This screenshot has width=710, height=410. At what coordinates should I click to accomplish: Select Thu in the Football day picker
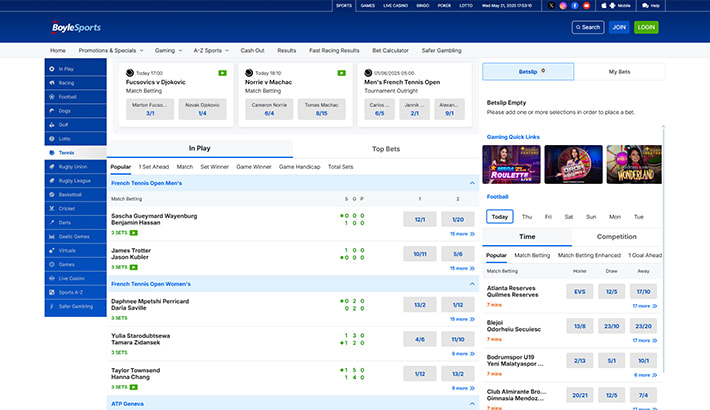(527, 217)
